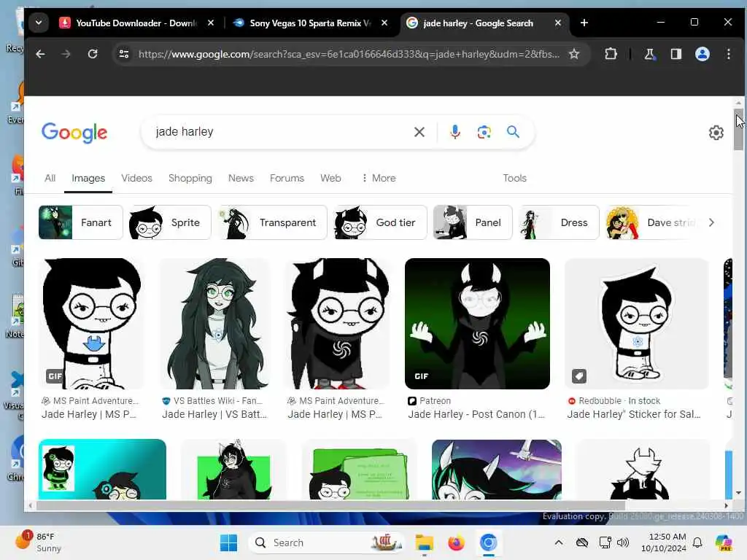Open the Chrome profile avatar
The image size is (747, 560).
pos(703,54)
